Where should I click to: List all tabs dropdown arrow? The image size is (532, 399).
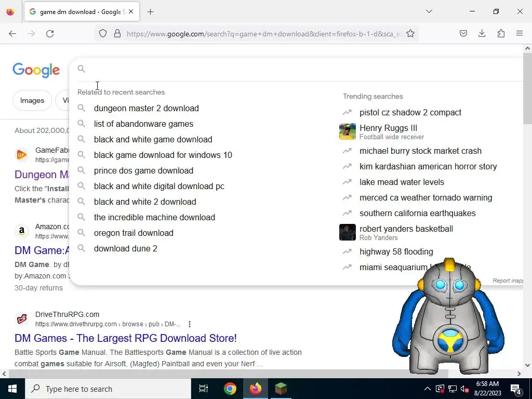(x=429, y=11)
